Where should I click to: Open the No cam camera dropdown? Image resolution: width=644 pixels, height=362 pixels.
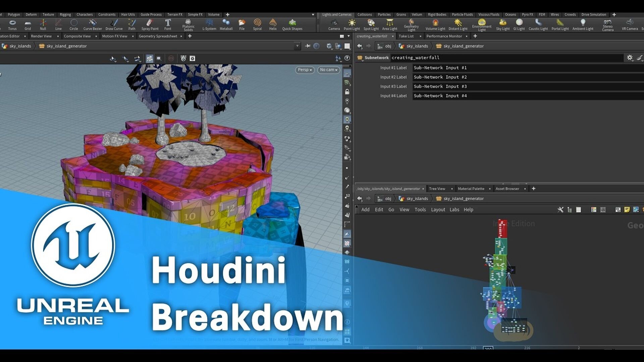[x=328, y=70]
